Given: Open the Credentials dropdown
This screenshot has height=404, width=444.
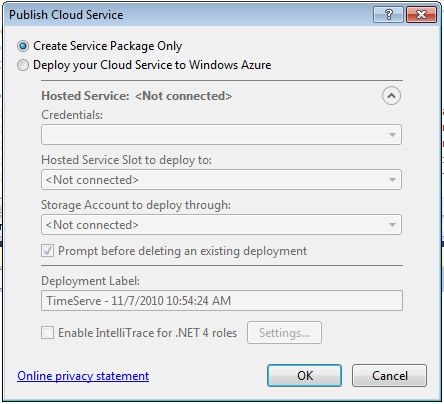Looking at the screenshot, I should [x=221, y=135].
